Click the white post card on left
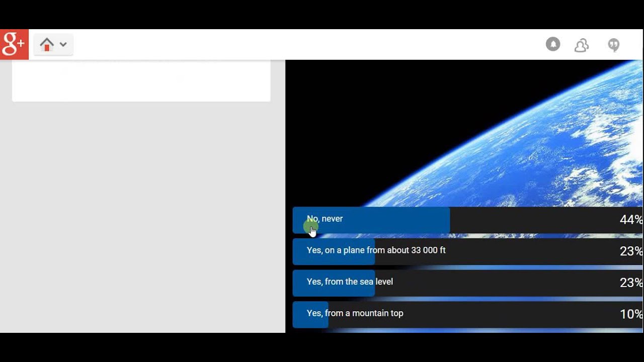 [141, 80]
